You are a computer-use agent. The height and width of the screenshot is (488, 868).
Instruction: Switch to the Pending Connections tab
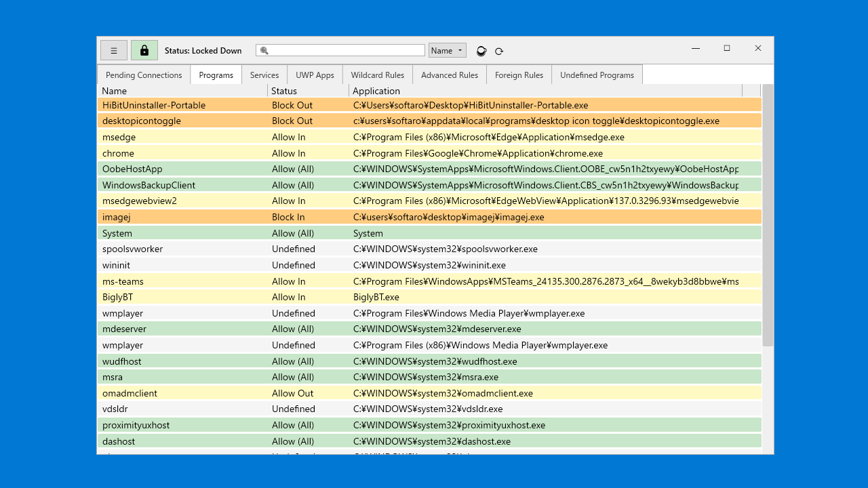[x=144, y=75]
